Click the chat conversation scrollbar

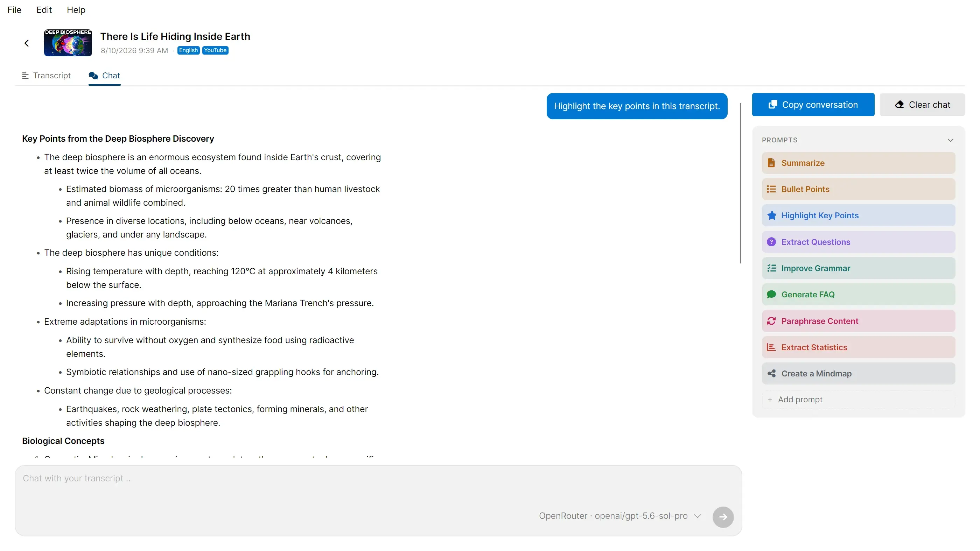[x=740, y=183]
